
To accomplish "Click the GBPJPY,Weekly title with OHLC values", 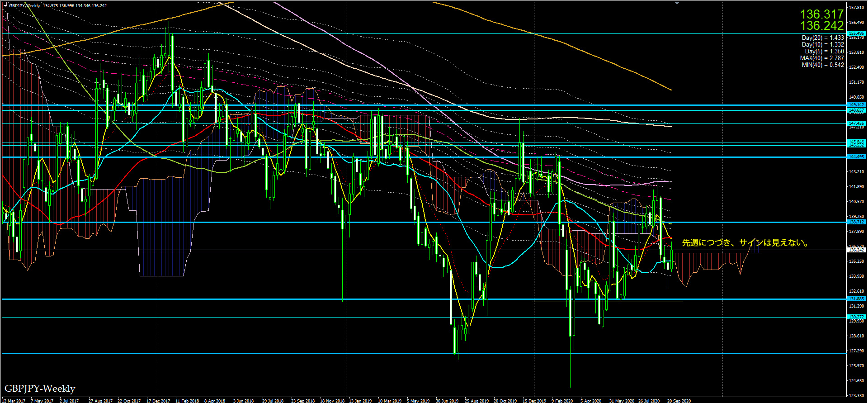I will tap(58, 6).
